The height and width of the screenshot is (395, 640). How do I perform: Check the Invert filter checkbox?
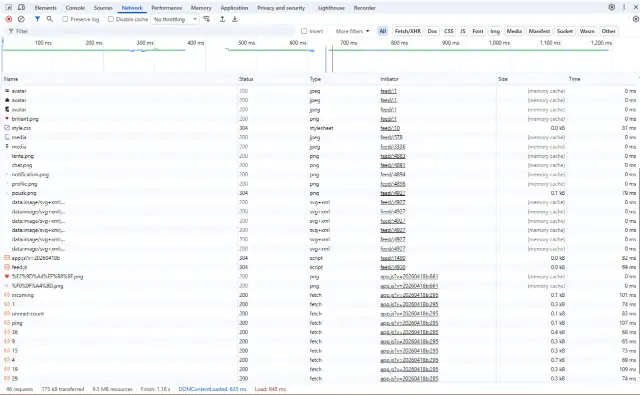[x=304, y=31]
